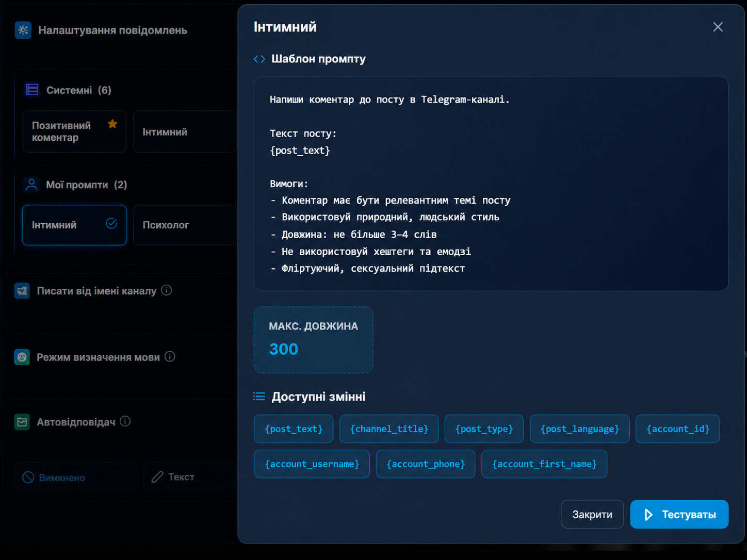Click the Писати від імені каналу label

(x=96, y=291)
